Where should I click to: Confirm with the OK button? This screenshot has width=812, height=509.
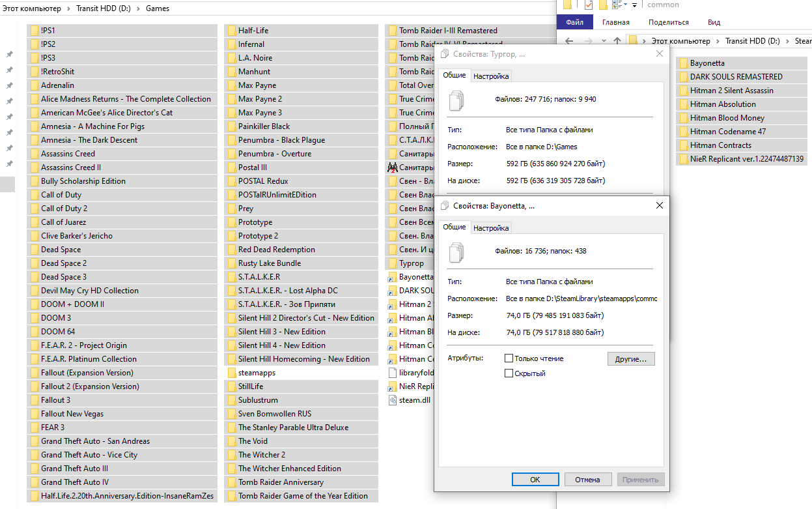pos(535,479)
